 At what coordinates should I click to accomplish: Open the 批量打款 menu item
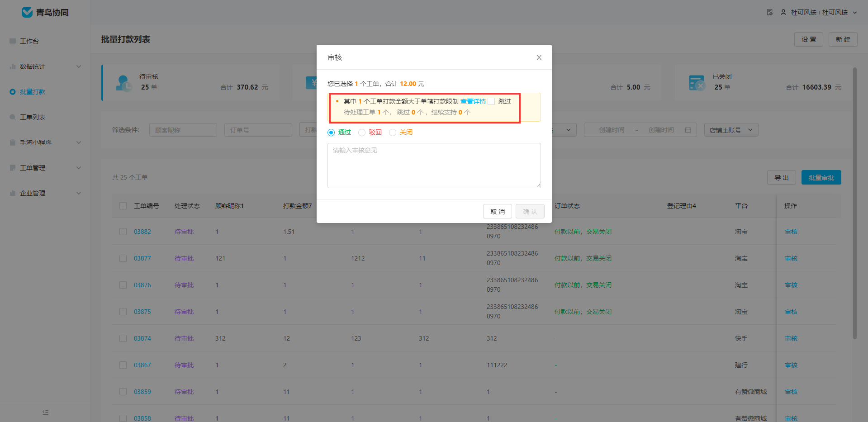[x=45, y=92]
